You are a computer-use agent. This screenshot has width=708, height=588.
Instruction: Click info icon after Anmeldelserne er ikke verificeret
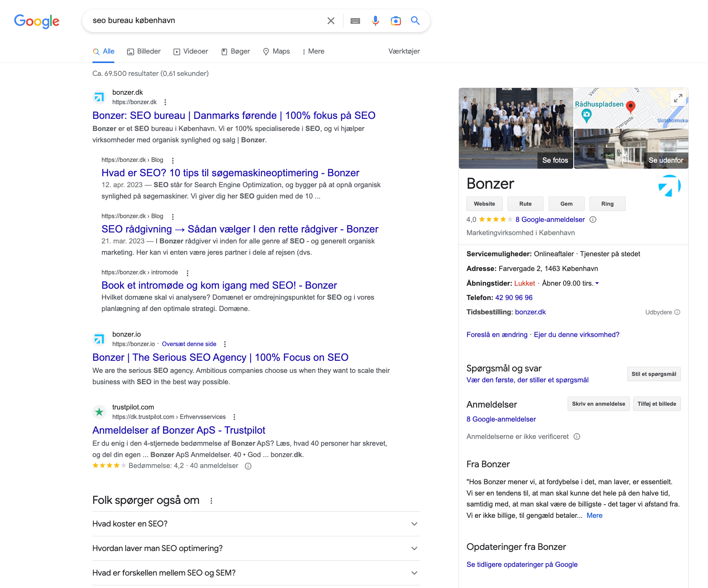point(577,437)
